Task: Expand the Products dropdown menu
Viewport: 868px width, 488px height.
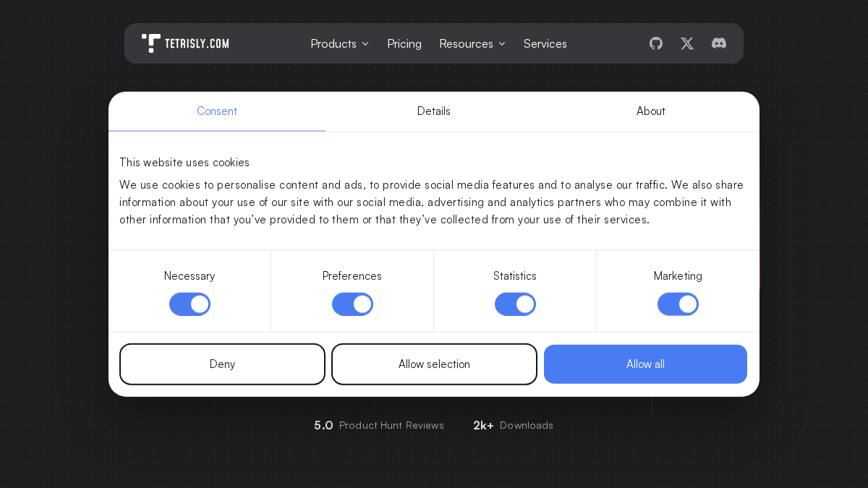Action: 340,43
